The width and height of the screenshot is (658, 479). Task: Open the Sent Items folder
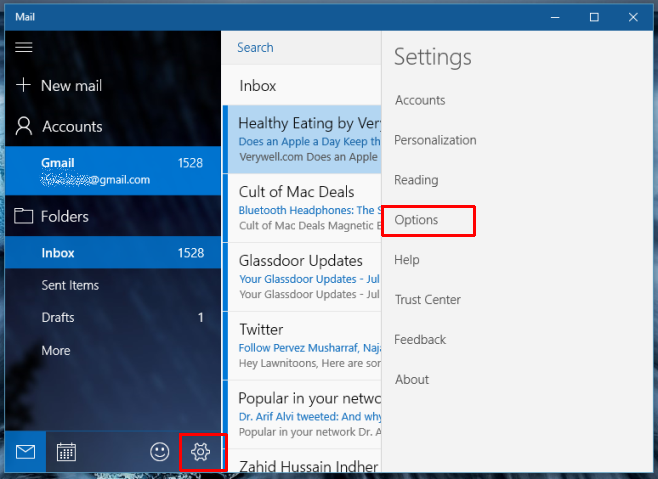(x=113, y=285)
